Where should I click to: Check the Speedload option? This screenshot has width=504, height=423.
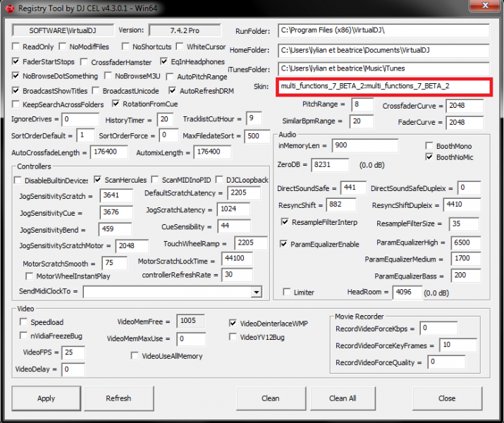[23, 321]
